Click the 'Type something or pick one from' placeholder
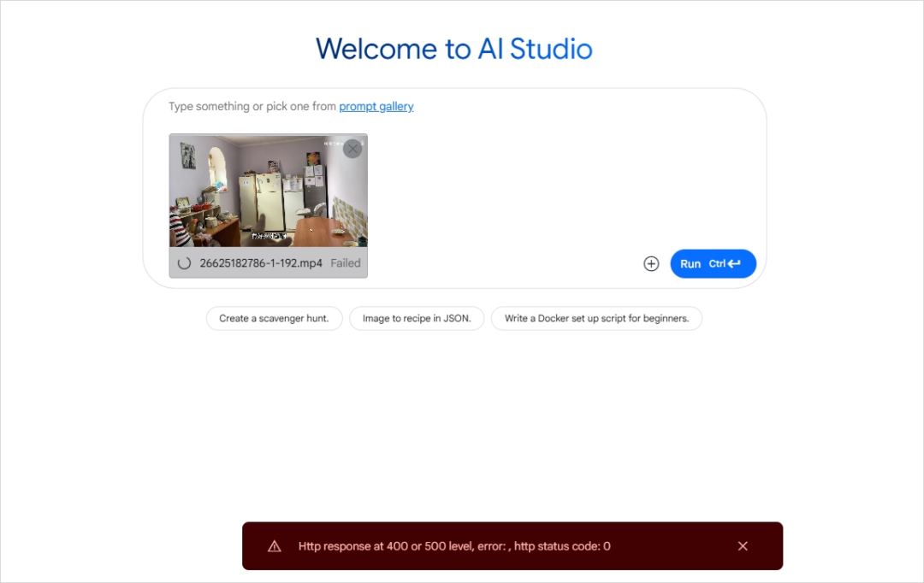Viewport: 924px width, 583px height. point(252,107)
